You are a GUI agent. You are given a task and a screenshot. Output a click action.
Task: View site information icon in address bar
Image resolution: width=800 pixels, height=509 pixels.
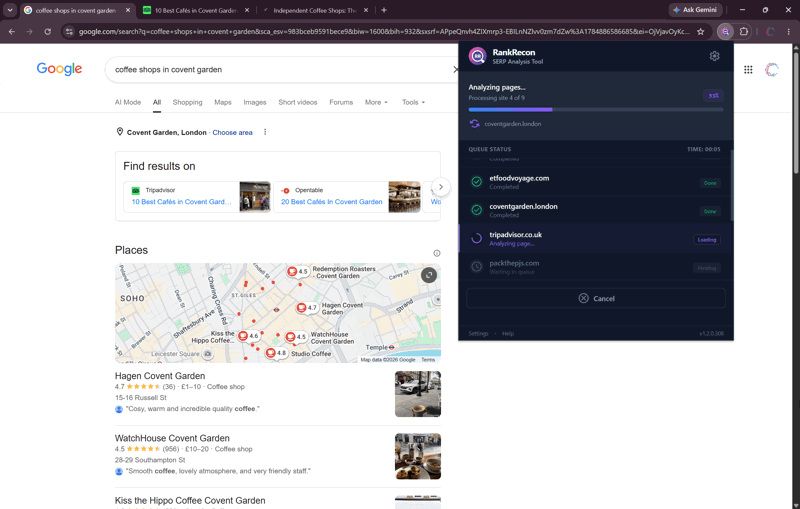(69, 32)
